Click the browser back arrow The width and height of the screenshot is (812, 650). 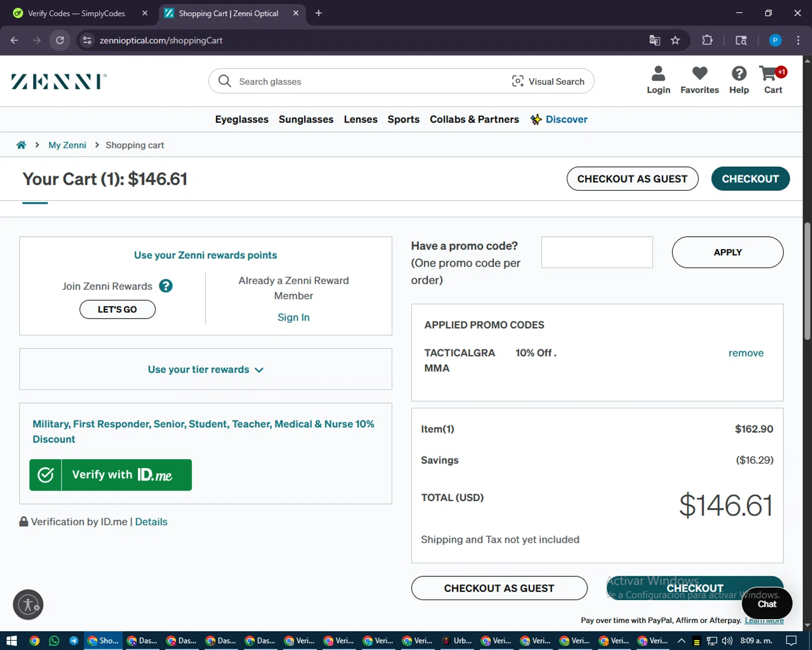[15, 40]
